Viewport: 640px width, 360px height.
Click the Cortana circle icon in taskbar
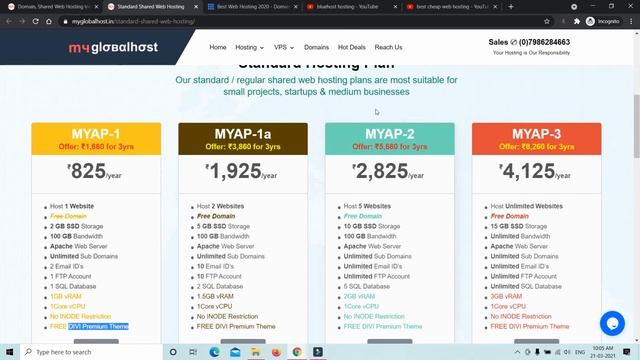tap(173, 352)
